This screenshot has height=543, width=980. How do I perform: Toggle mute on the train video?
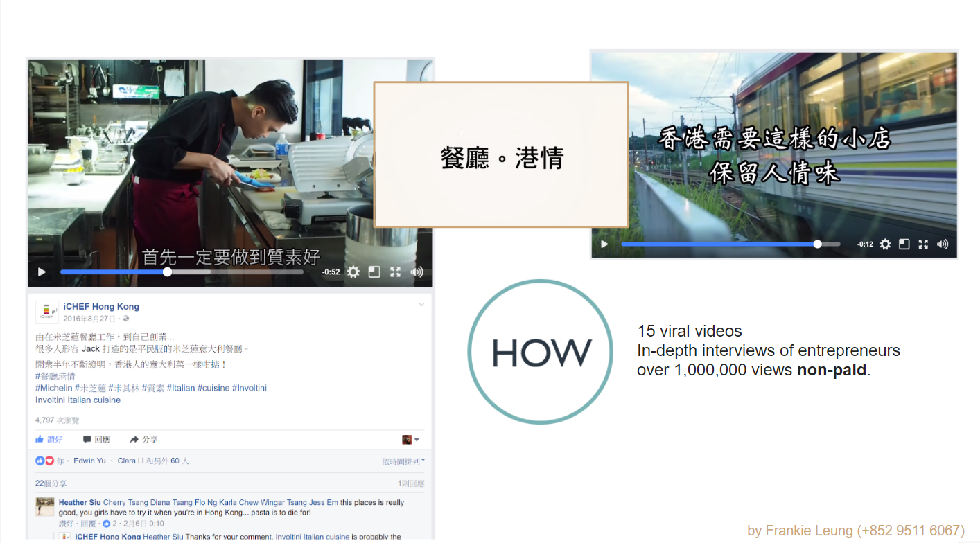point(943,244)
